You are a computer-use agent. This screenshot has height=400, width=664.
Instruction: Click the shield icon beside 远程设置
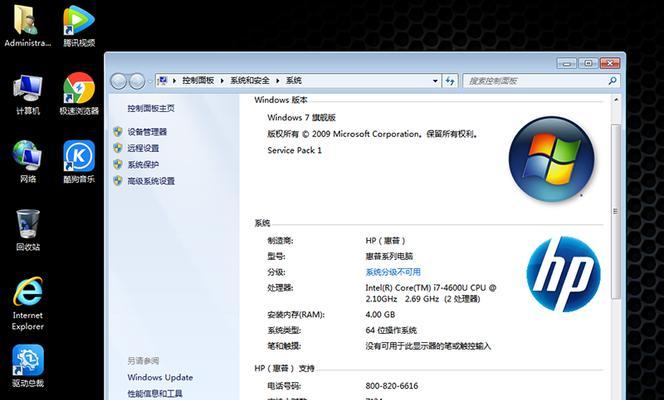pos(118,148)
